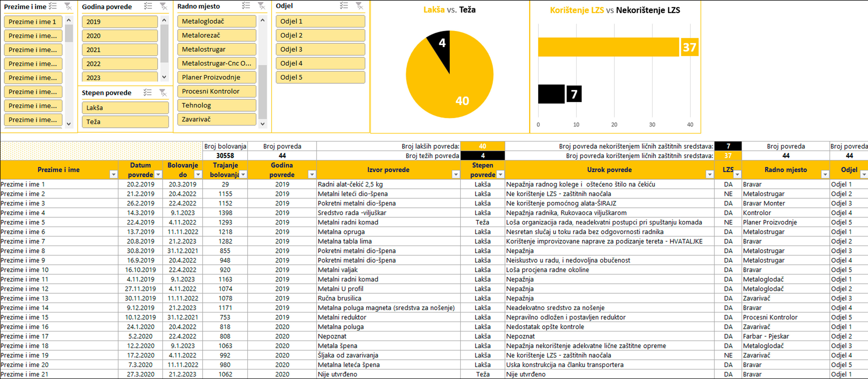This screenshot has width=868, height=379.
Task: Open Bolovanje do column filter dropdown
Action: click(x=198, y=174)
